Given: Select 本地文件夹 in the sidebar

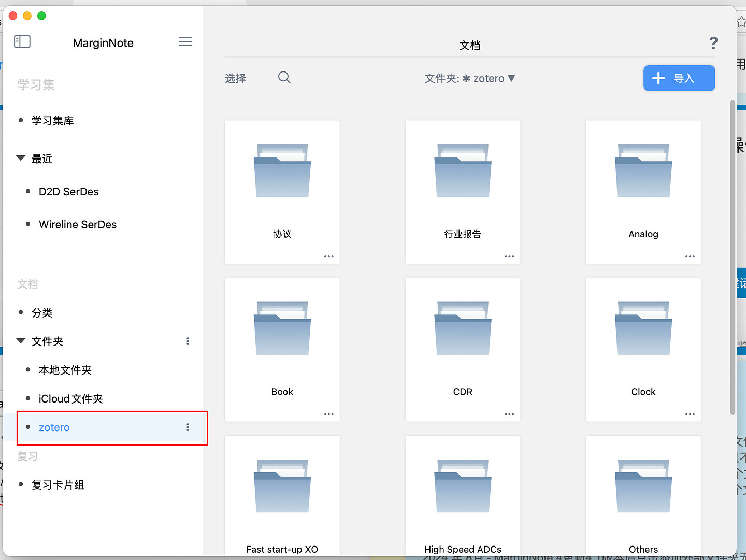Looking at the screenshot, I should pos(65,370).
